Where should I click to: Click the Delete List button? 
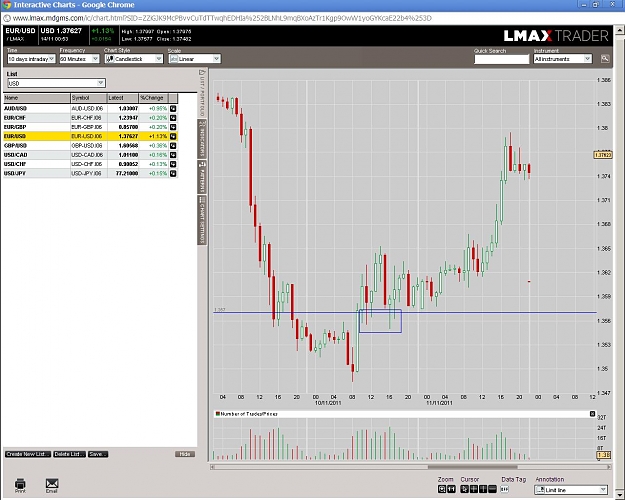(x=69, y=454)
